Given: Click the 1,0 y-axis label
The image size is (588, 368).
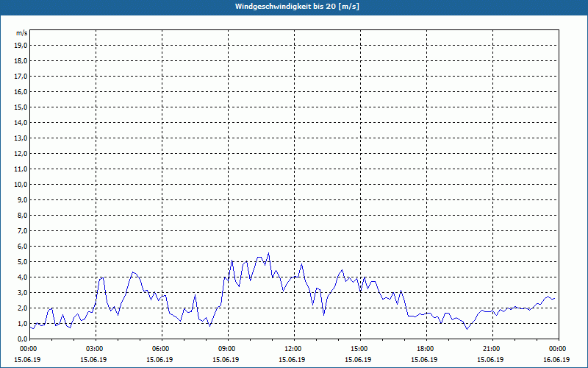Looking at the screenshot, I should coord(23,323).
